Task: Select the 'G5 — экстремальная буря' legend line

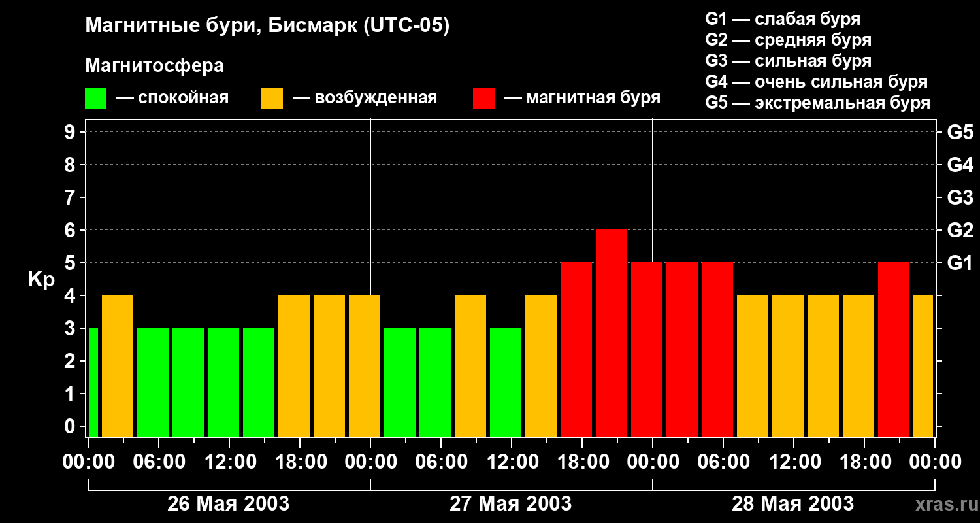Action: click(x=817, y=103)
